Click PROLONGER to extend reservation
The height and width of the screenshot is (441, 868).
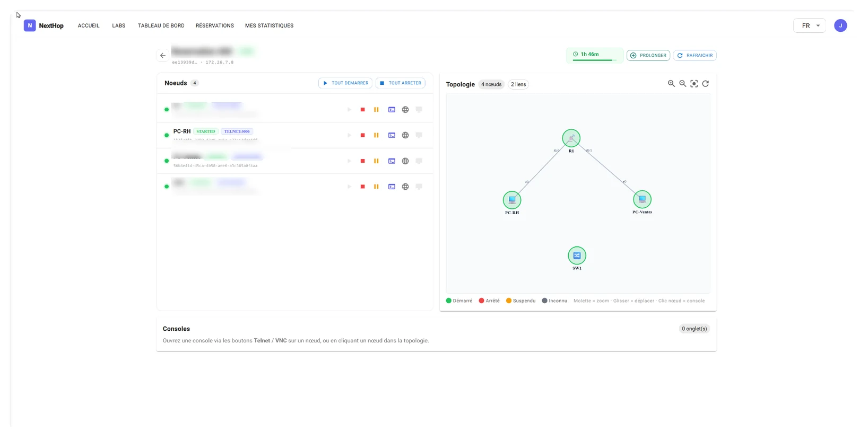point(648,55)
